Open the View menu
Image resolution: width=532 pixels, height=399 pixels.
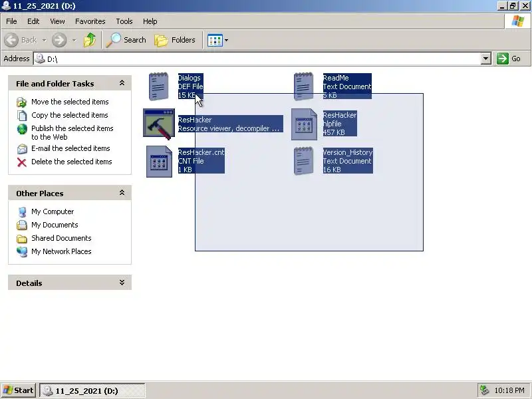(57, 21)
